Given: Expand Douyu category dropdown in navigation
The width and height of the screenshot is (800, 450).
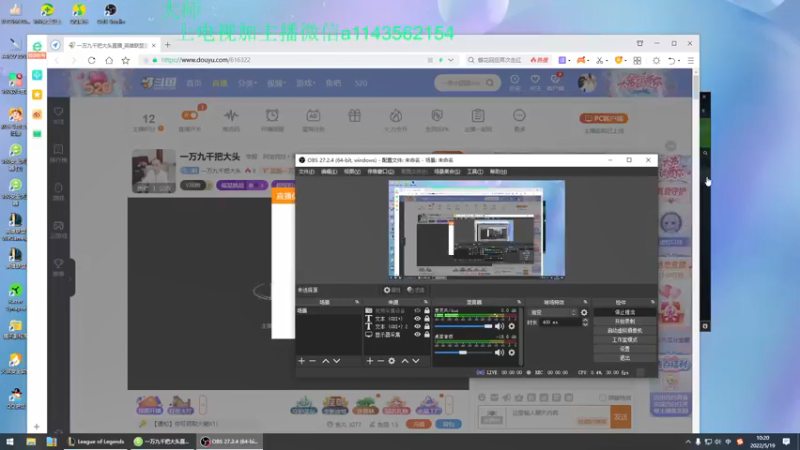Looking at the screenshot, I should (x=247, y=83).
